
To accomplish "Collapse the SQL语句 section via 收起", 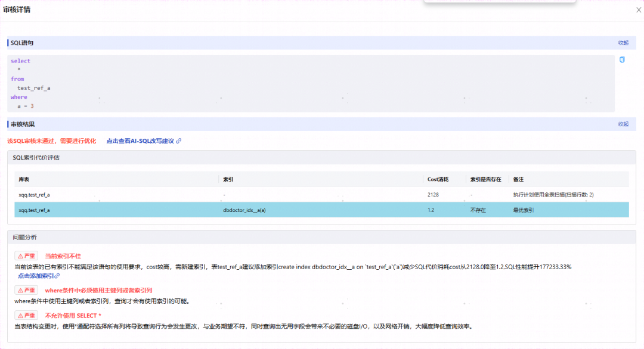I will tap(624, 43).
